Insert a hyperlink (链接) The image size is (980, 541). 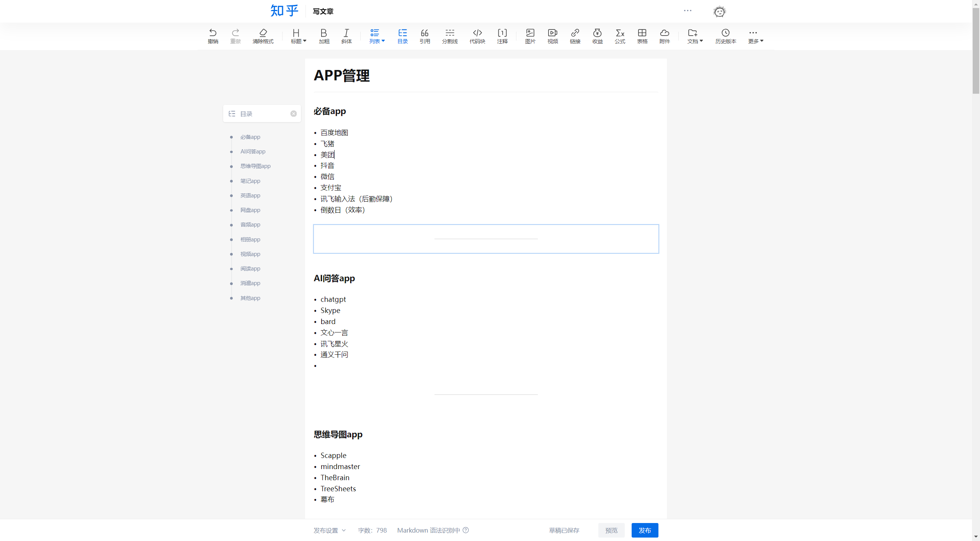pyautogui.click(x=575, y=36)
